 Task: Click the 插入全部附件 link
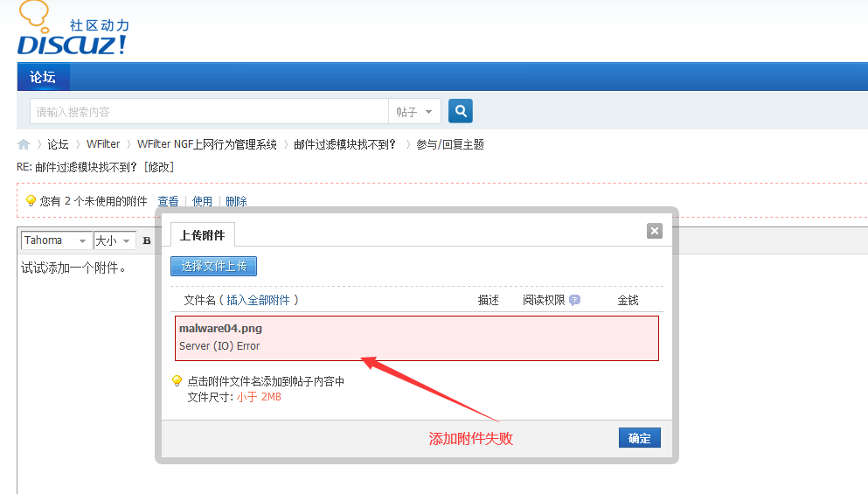pyautogui.click(x=262, y=300)
